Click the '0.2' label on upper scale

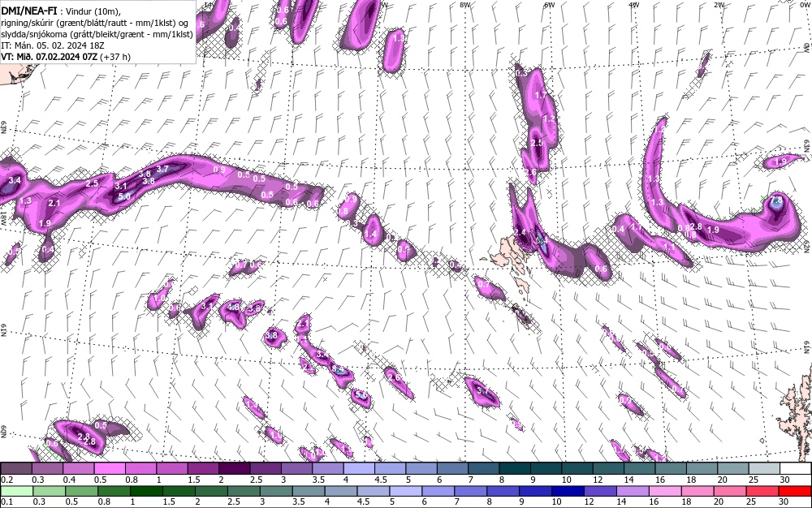point(7,480)
